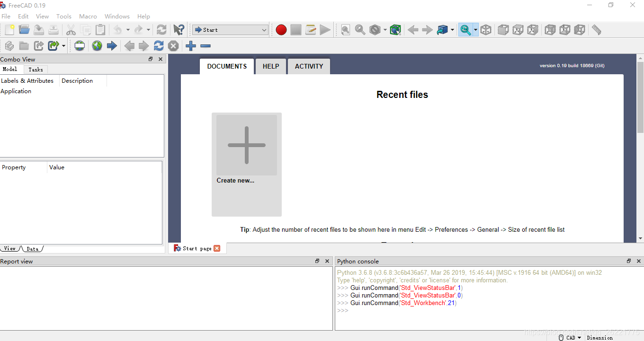644x341 pixels.
Task: Switch to Isometric view cube
Action: [x=486, y=30]
